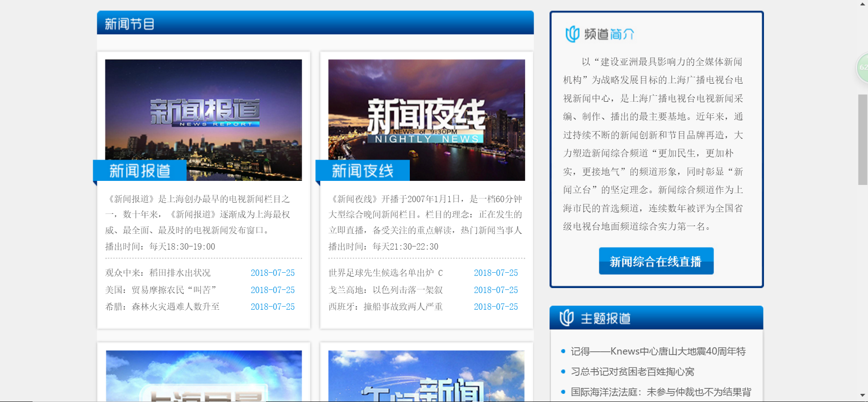The height and width of the screenshot is (402, 868).
Task: Open topic 记得——Knews中心唐山大地震40周年特
Action: tap(658, 351)
